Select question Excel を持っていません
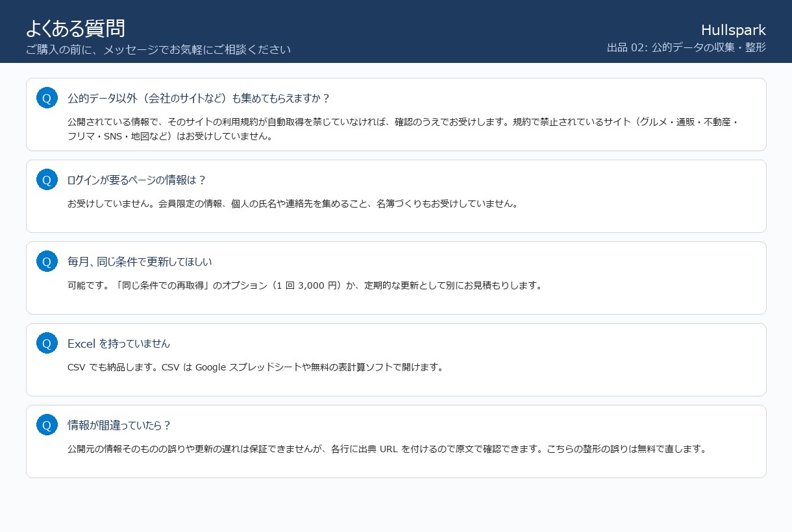This screenshot has width=792, height=532. 119,343
